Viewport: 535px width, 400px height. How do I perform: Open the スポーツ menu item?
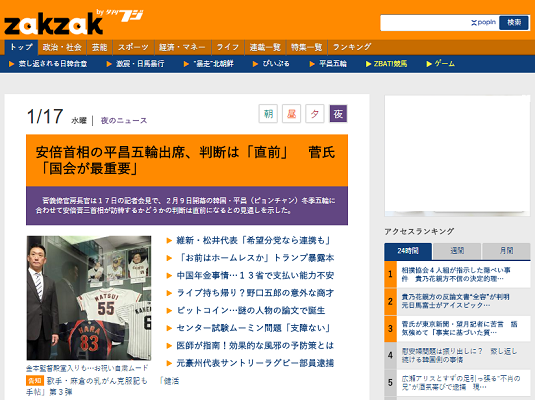pos(133,47)
